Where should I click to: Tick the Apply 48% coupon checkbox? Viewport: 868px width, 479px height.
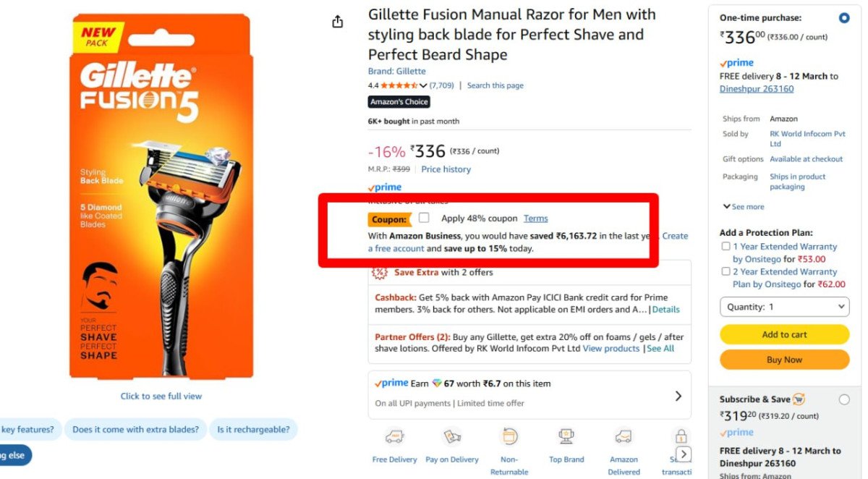[424, 218]
